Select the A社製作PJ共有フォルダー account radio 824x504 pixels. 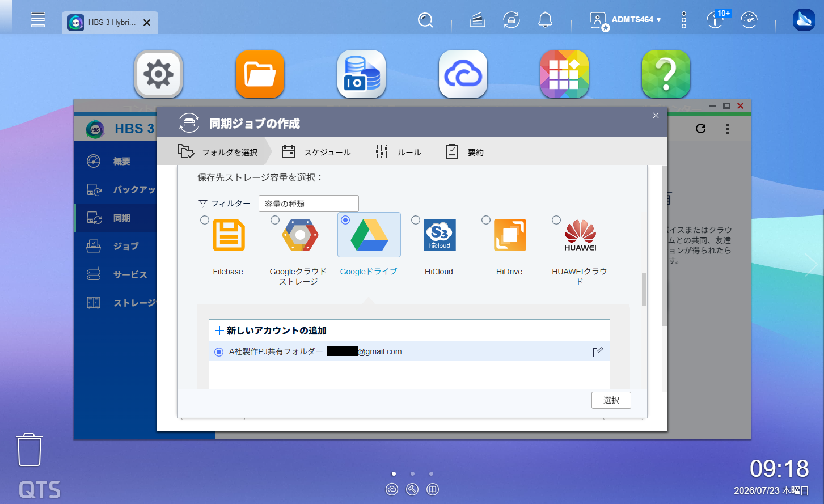[x=219, y=352]
